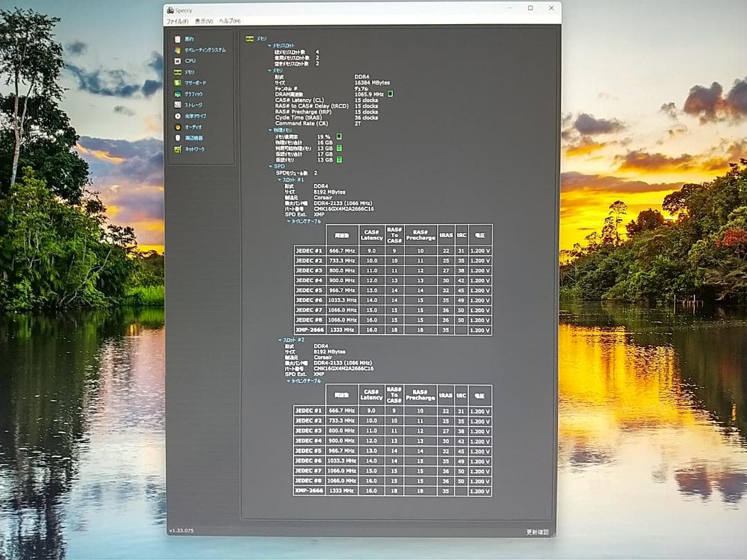Image resolution: width=747 pixels, height=560 pixels.
Task: Open the ヘルプ menu
Action: coord(230,21)
